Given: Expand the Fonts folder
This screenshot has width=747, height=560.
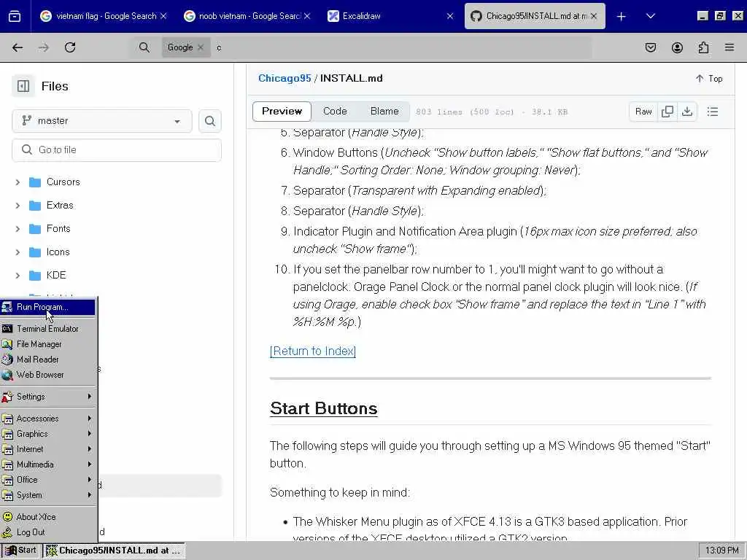Looking at the screenshot, I should [x=18, y=229].
